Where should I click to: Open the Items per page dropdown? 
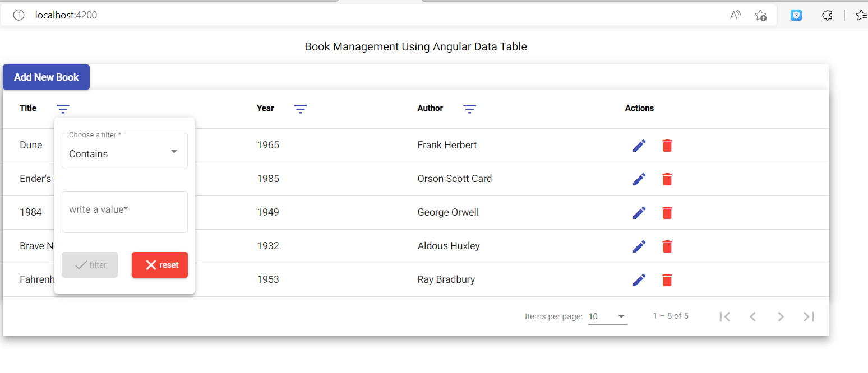(x=607, y=316)
